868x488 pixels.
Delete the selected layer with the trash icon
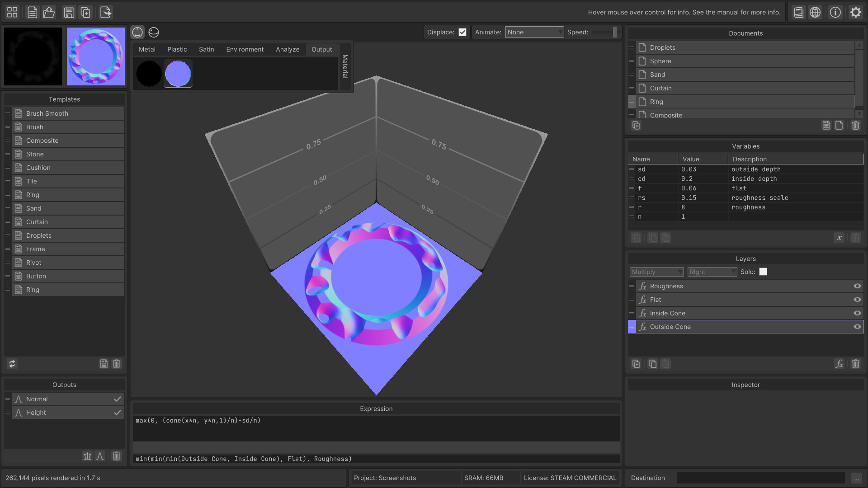[x=856, y=364]
